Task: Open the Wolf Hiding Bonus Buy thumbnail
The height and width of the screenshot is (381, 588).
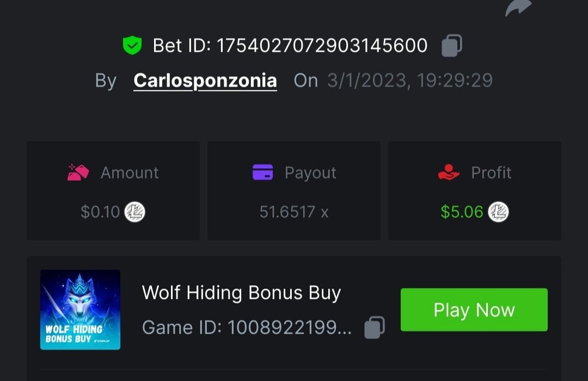Action: 80,310
